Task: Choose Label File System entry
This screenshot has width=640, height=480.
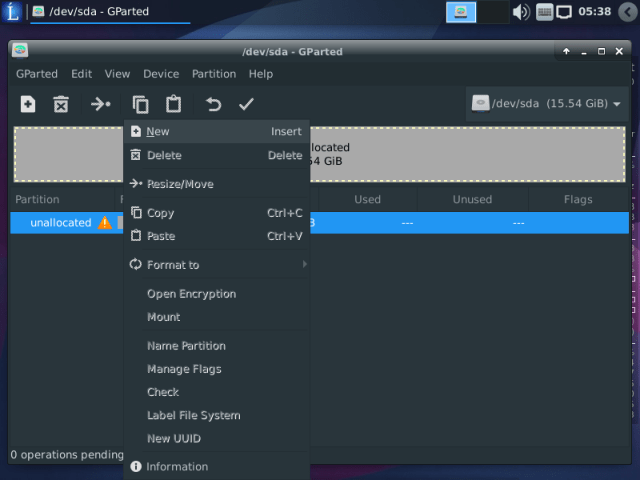Action: (x=217, y=415)
